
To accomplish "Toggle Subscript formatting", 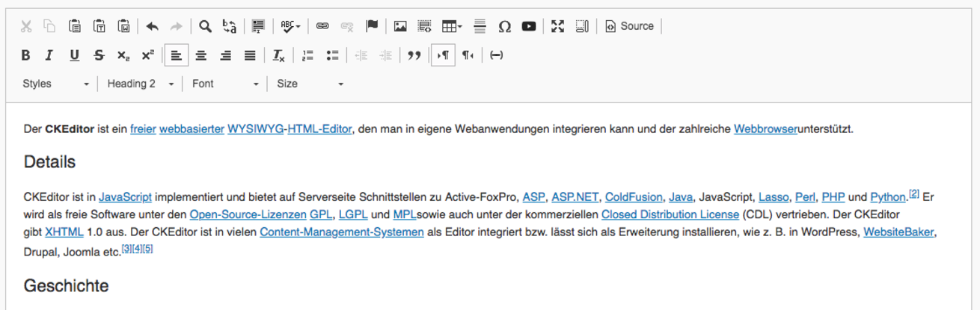I will 123,55.
